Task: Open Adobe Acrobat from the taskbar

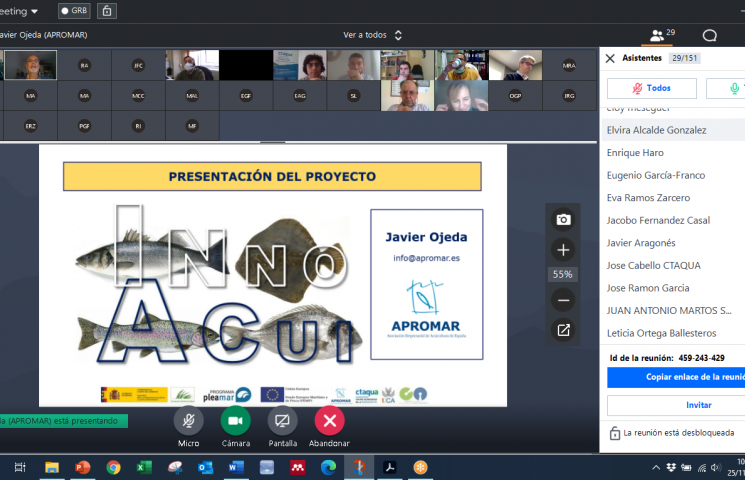Action: pyautogui.click(x=390, y=468)
